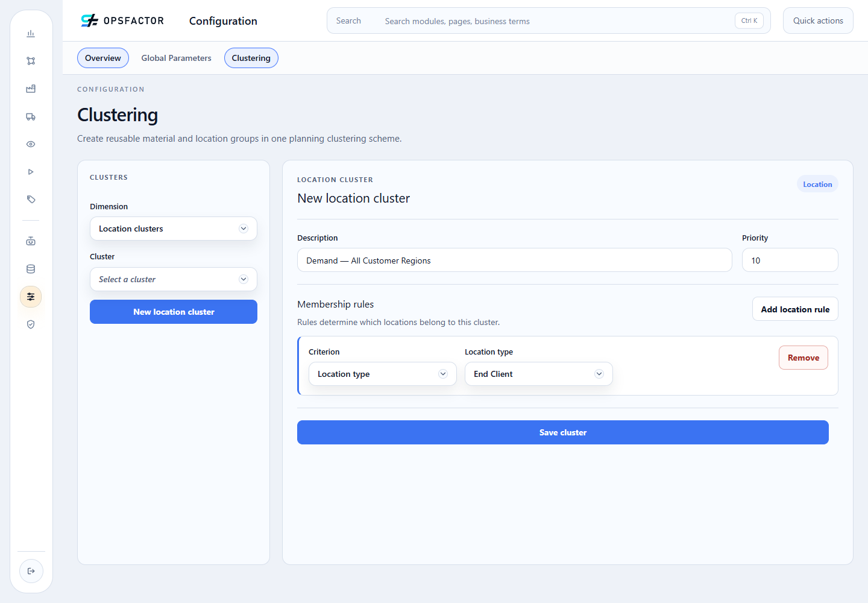Click the Priority input field
The width and height of the screenshot is (868, 603).
pos(790,260)
